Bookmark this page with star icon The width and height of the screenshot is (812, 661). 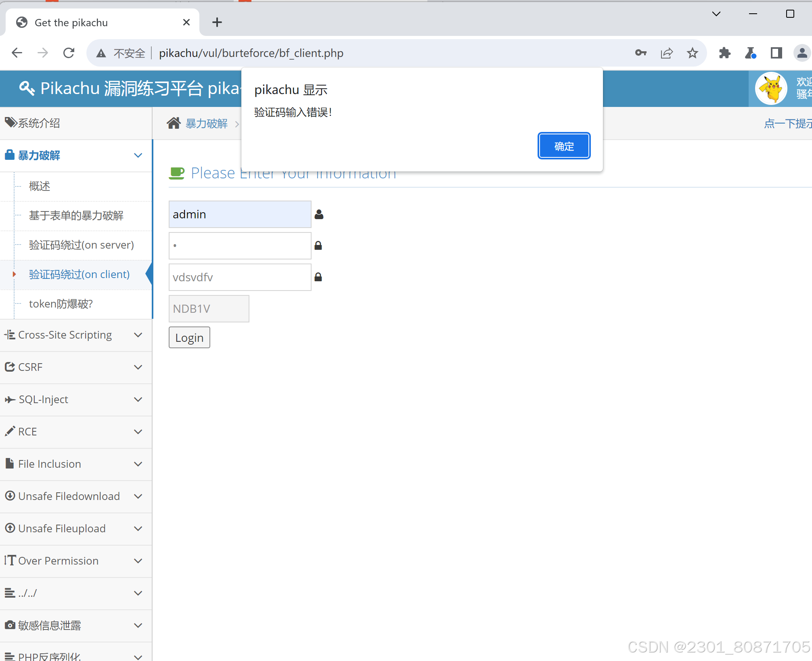tap(693, 53)
